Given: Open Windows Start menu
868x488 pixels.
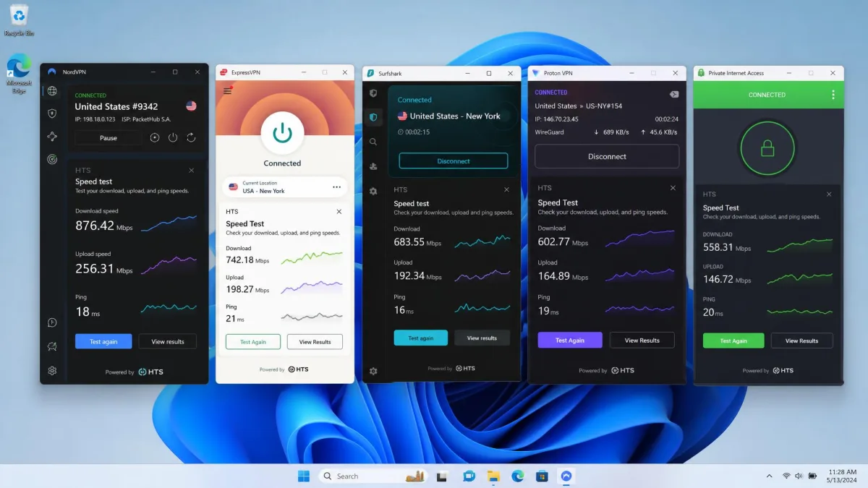Looking at the screenshot, I should tap(304, 476).
